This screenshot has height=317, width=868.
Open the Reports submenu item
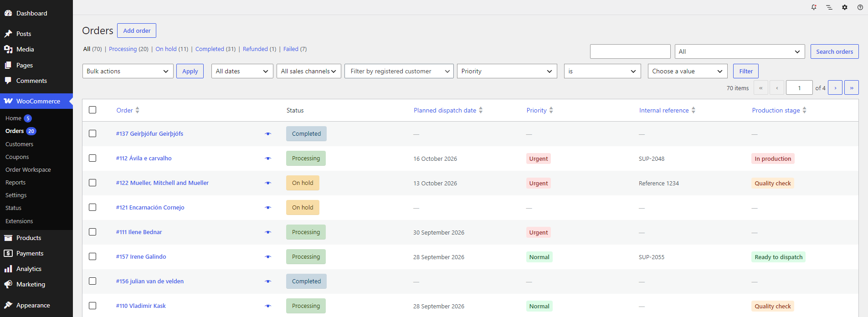[15, 182]
